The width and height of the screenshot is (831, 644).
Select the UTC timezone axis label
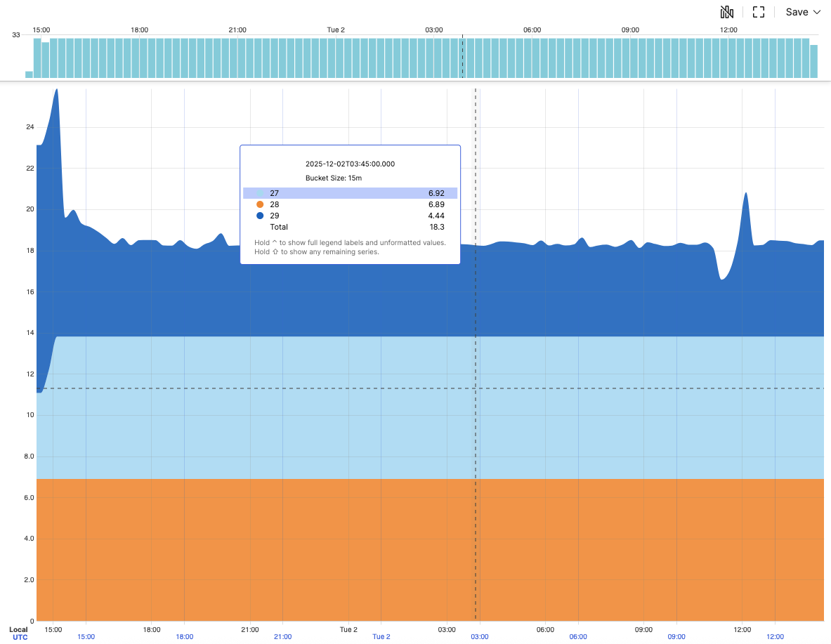coord(20,637)
